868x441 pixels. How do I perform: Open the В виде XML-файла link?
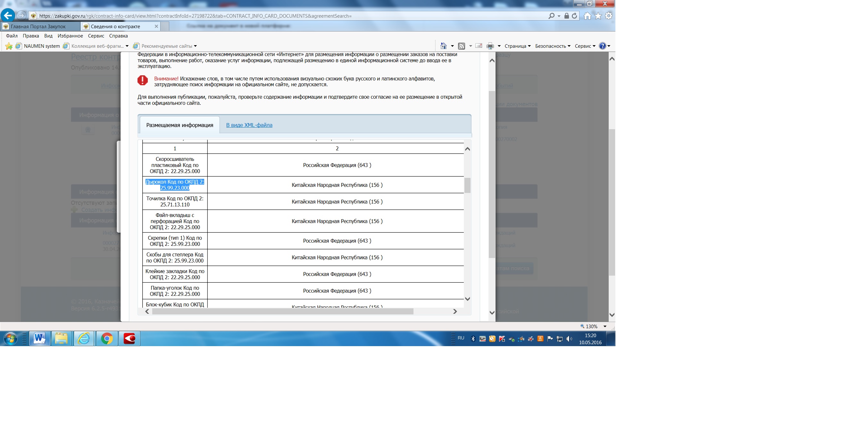coord(249,125)
